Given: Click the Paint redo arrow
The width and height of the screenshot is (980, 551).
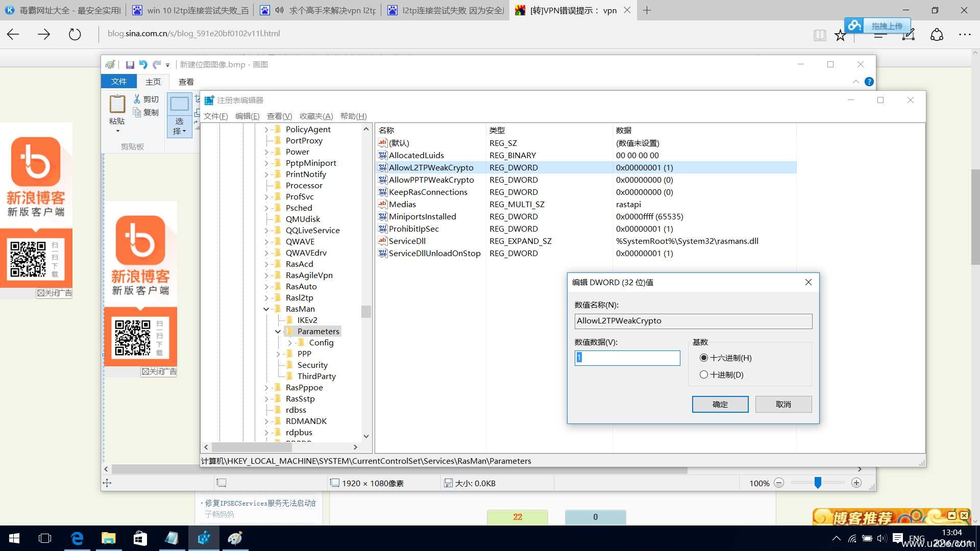Looking at the screenshot, I should pos(157,65).
